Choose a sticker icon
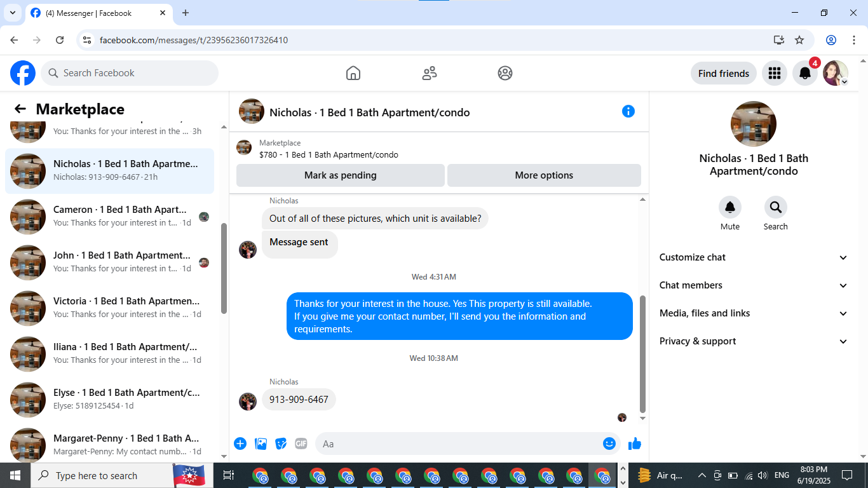 pos(281,444)
